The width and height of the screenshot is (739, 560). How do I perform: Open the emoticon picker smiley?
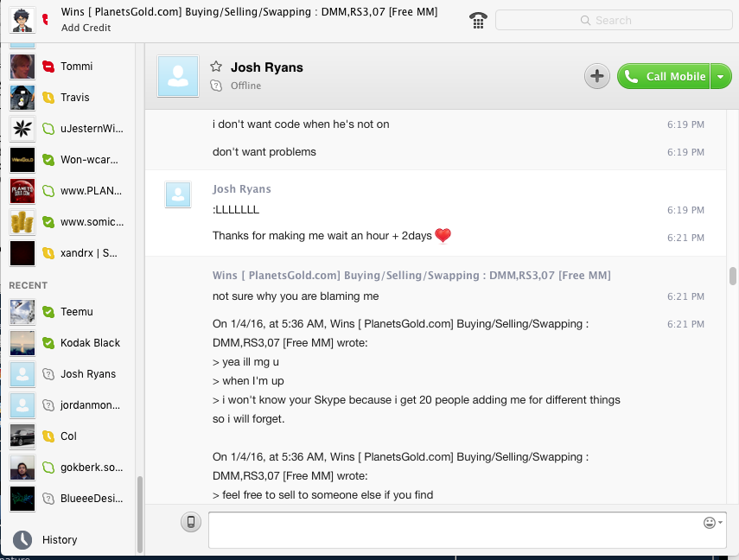tap(711, 523)
